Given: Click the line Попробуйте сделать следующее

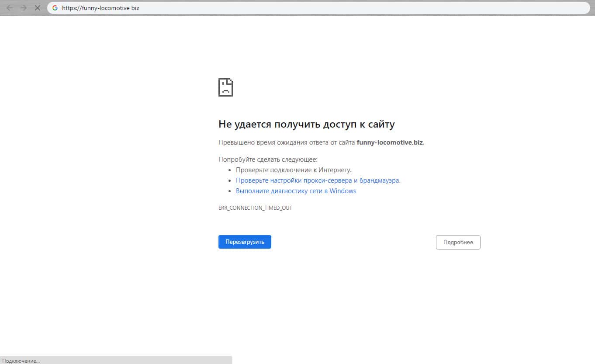Looking at the screenshot, I should tap(268, 159).
